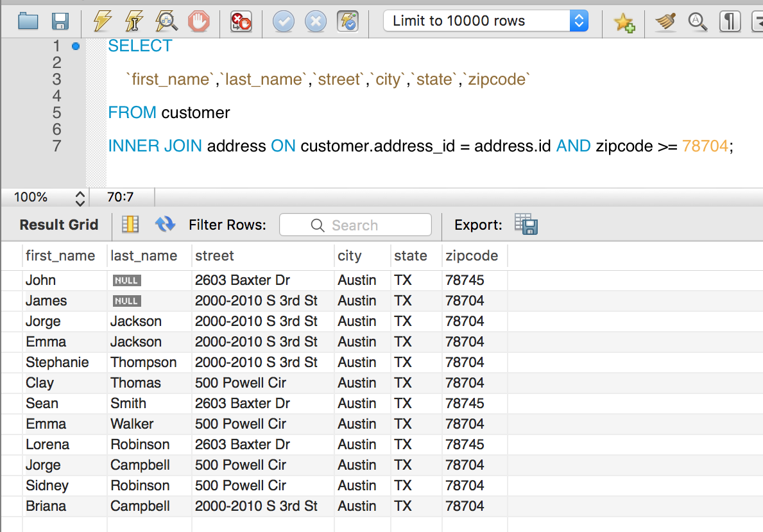
Task: Run EXPLAIN with lightning magnifier icon
Action: point(166,21)
